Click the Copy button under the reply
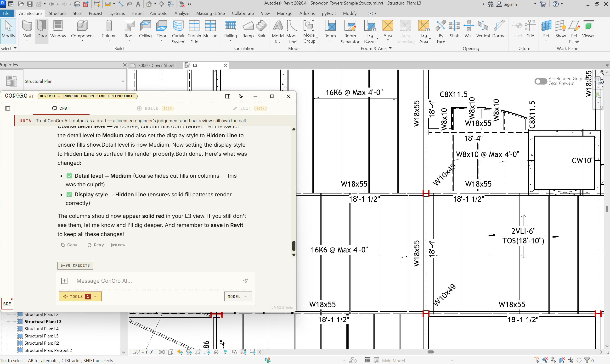Image resolution: width=610 pixels, height=364 pixels. pos(69,245)
